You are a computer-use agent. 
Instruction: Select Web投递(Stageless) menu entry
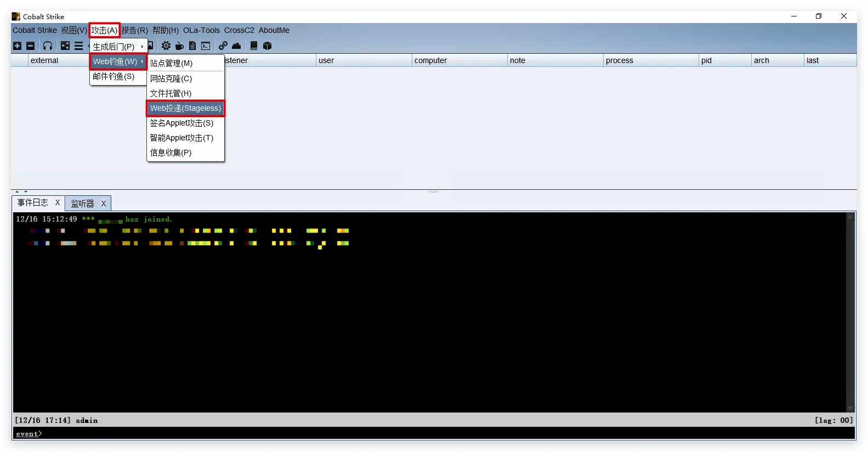click(x=185, y=108)
